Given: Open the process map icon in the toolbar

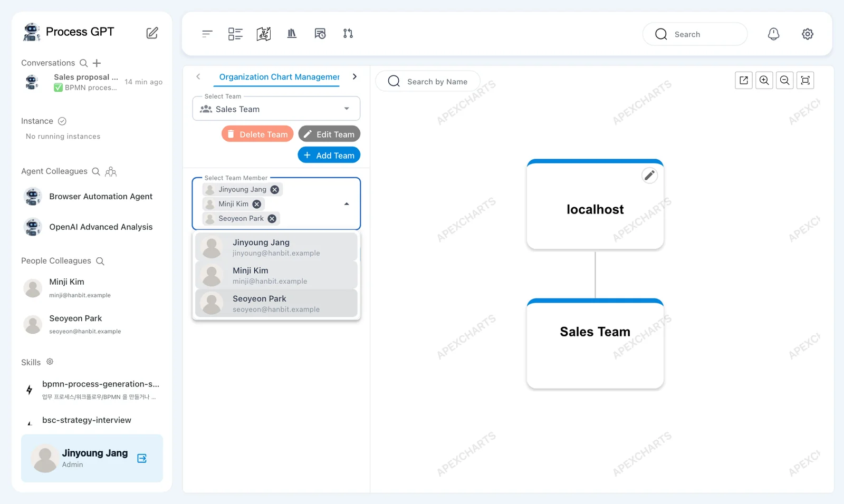Looking at the screenshot, I should pos(264,34).
